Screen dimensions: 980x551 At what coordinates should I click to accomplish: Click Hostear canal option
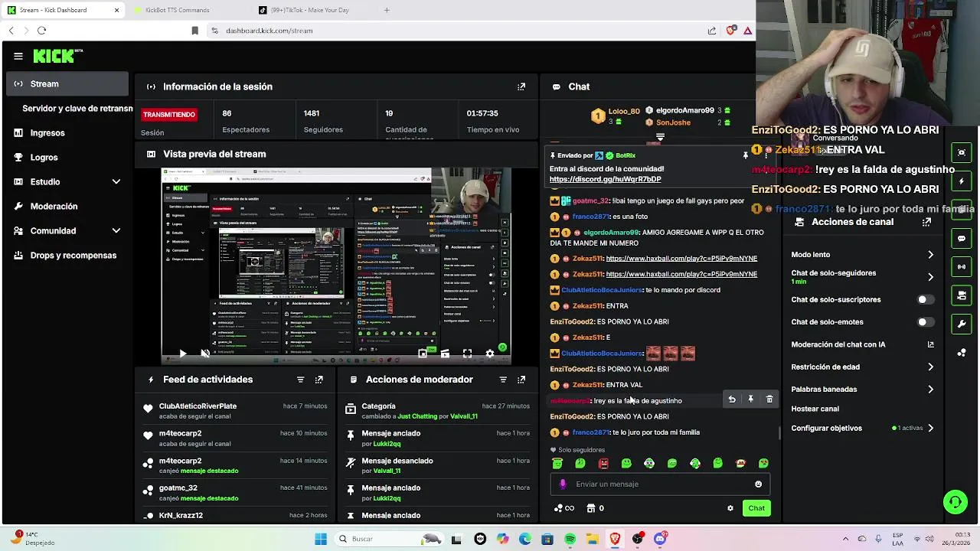coord(815,409)
